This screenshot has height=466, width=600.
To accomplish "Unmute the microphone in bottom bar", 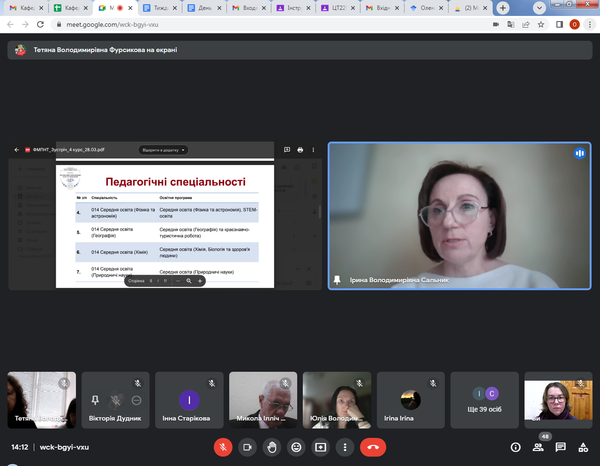I will (222, 447).
